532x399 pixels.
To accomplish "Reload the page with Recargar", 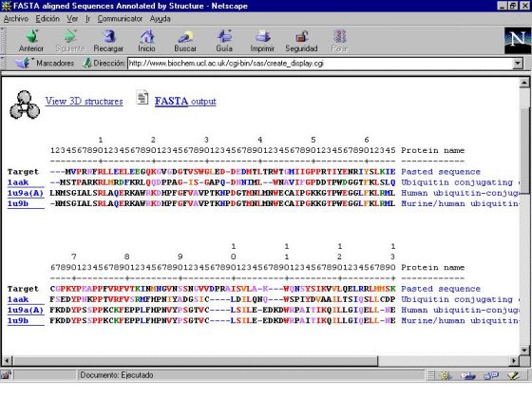I will point(108,41).
